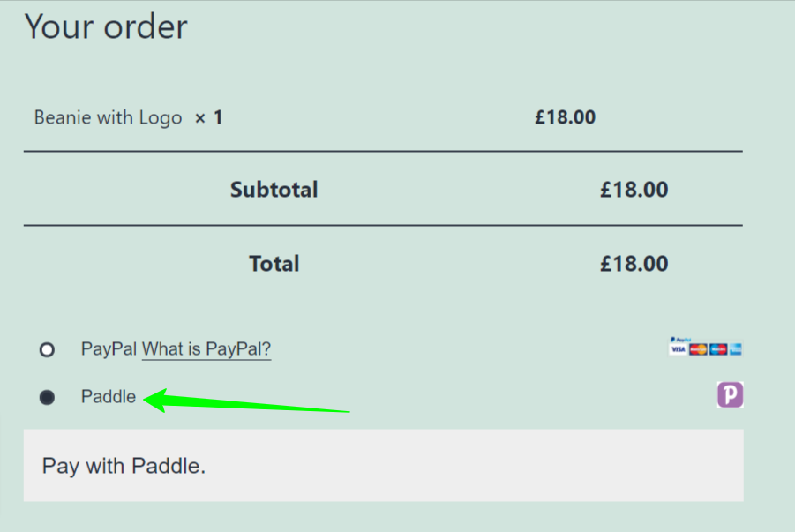Click the Visa card icon
Screen dimensions: 795x532
[x=679, y=349]
